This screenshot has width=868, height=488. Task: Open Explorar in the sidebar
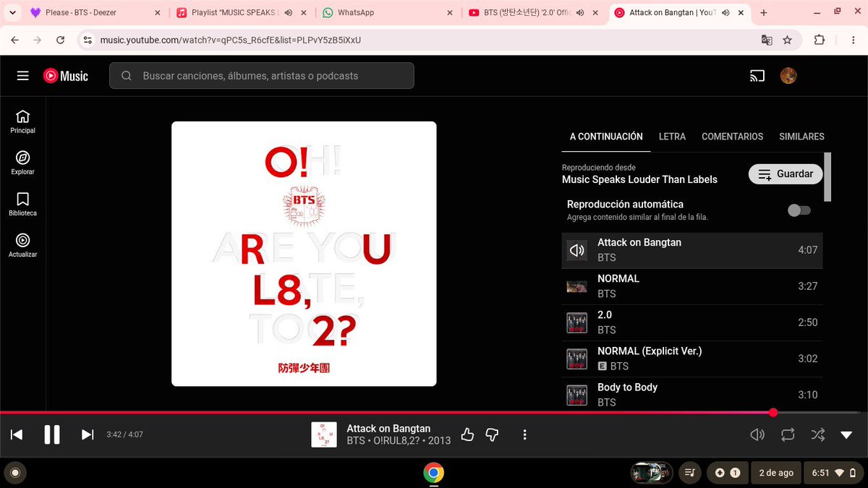(x=22, y=163)
